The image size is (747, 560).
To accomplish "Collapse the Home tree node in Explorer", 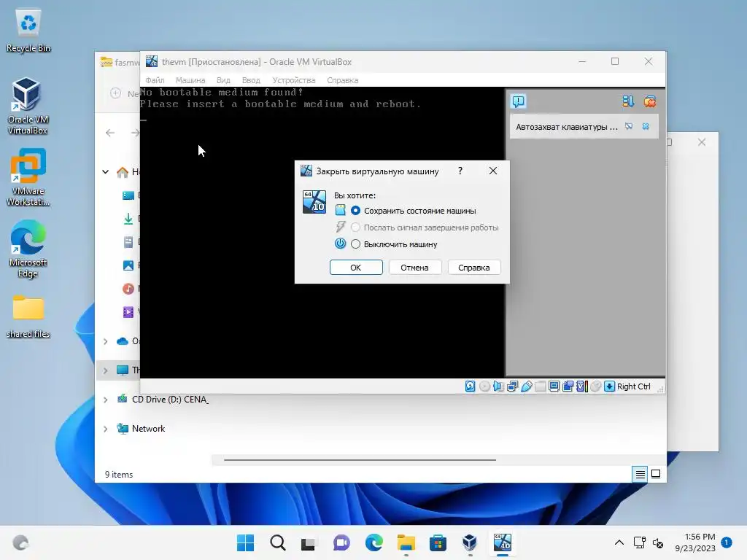I will (105, 172).
